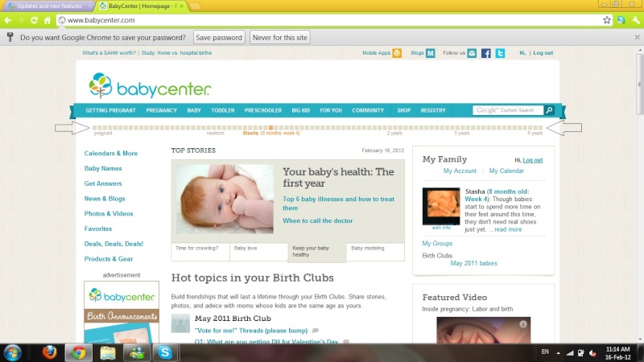Open Skype from the taskbar
644x362 pixels.
(x=165, y=352)
